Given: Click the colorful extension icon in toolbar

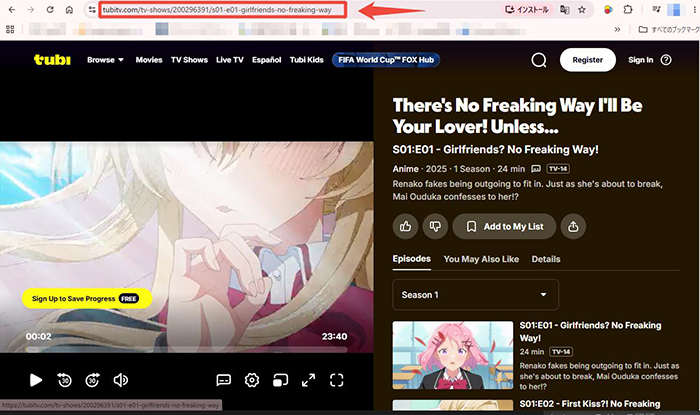Looking at the screenshot, I should point(608,9).
